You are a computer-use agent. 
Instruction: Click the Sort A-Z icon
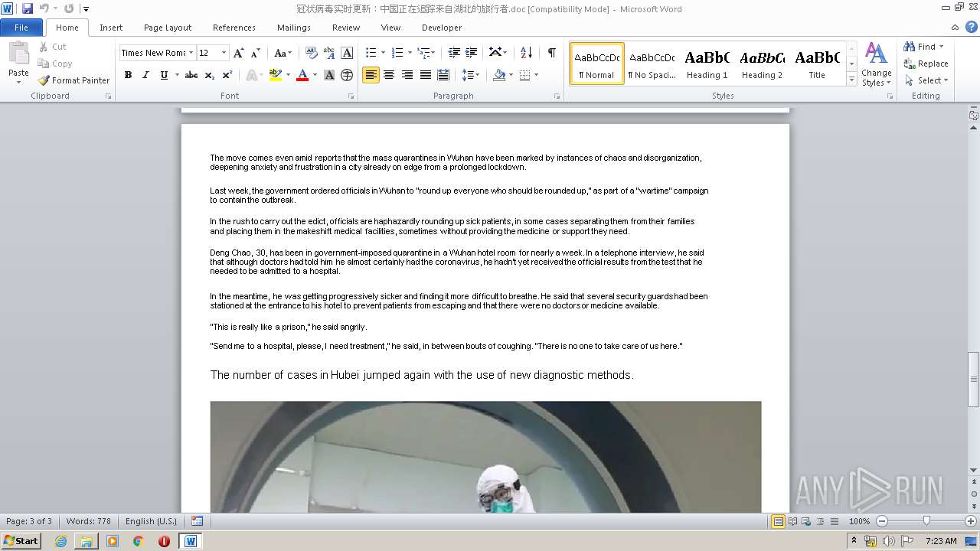(x=526, y=53)
